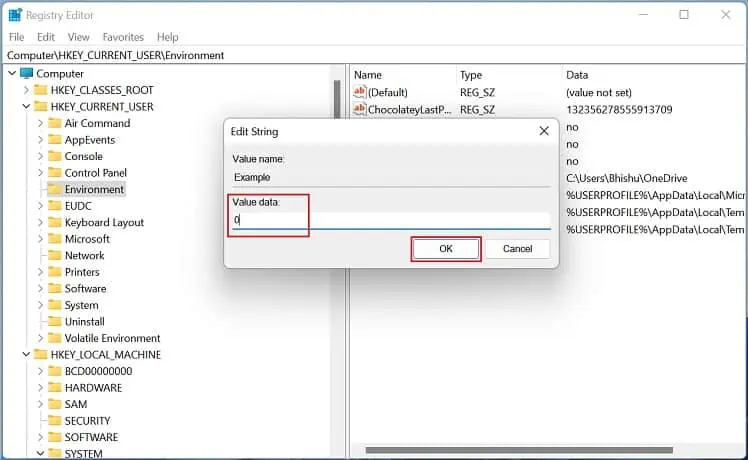
Task: Open the Help menu
Action: (167, 37)
